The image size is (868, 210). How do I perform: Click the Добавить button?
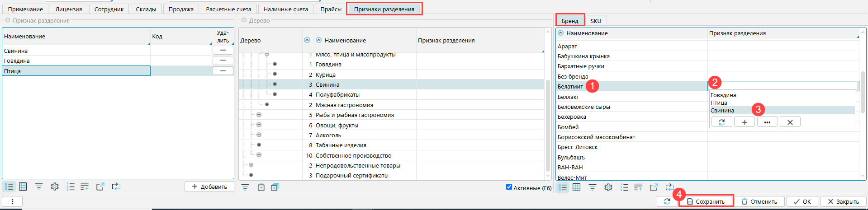209,187
